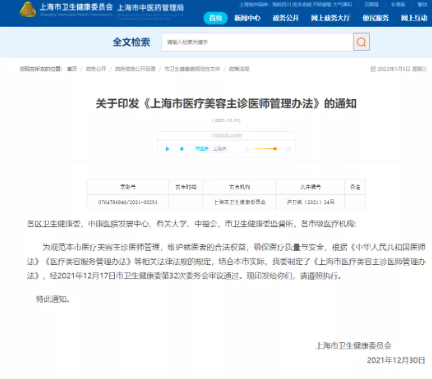Stop the audio reading playback
The image size is (432, 379).
point(181,149)
